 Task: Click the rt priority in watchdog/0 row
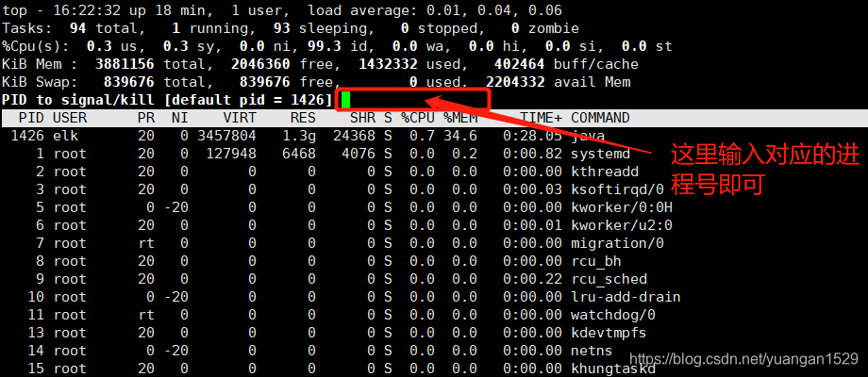click(146, 315)
